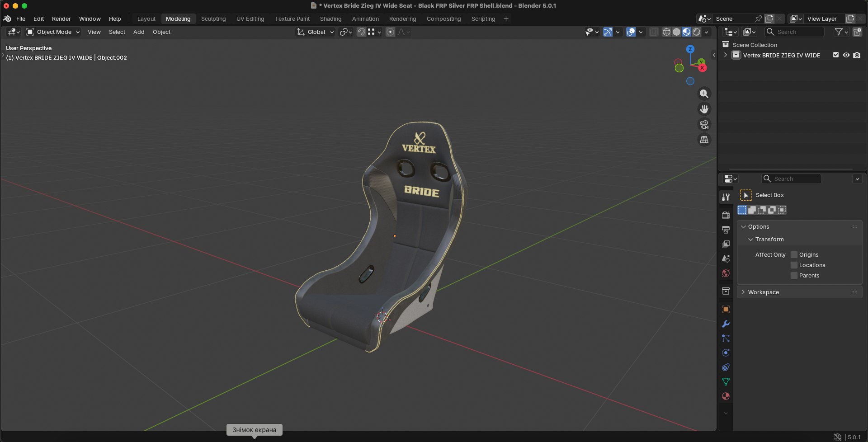Disable Vertex BRIDE collection in renders
Image resolution: width=868 pixels, height=442 pixels.
coord(857,55)
